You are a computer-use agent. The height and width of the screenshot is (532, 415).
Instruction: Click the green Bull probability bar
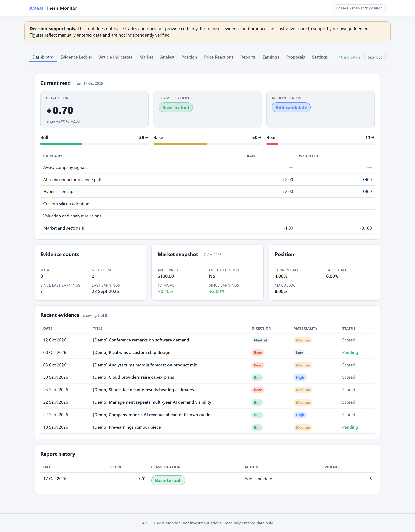point(61,144)
